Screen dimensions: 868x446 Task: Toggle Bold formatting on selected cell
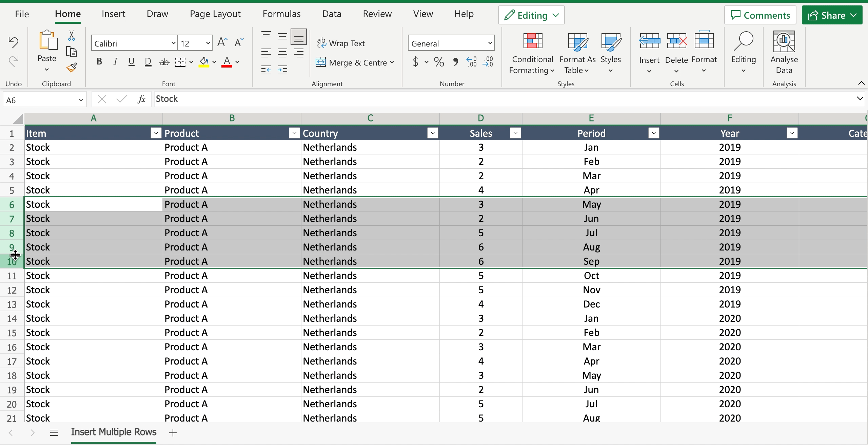coord(99,62)
